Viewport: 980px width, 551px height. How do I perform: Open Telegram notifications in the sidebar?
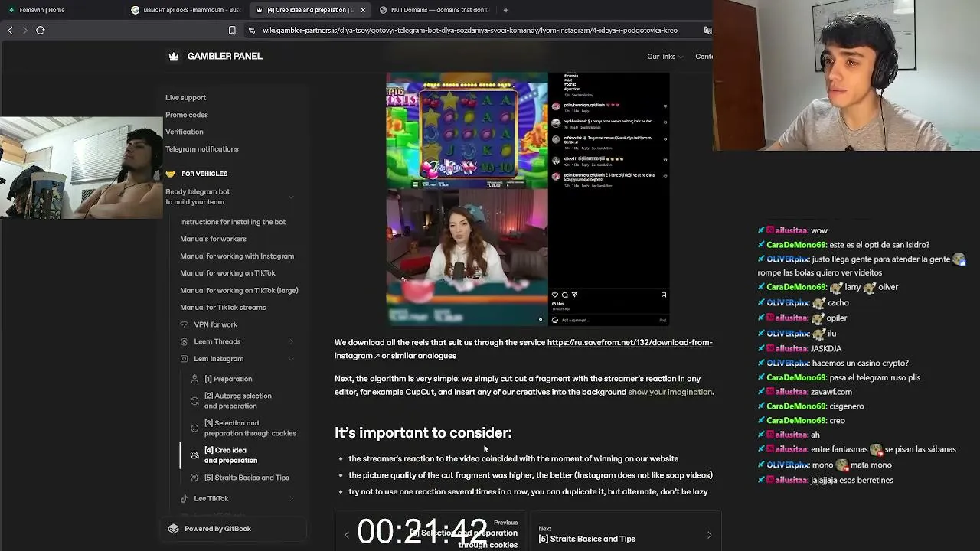[202, 148]
